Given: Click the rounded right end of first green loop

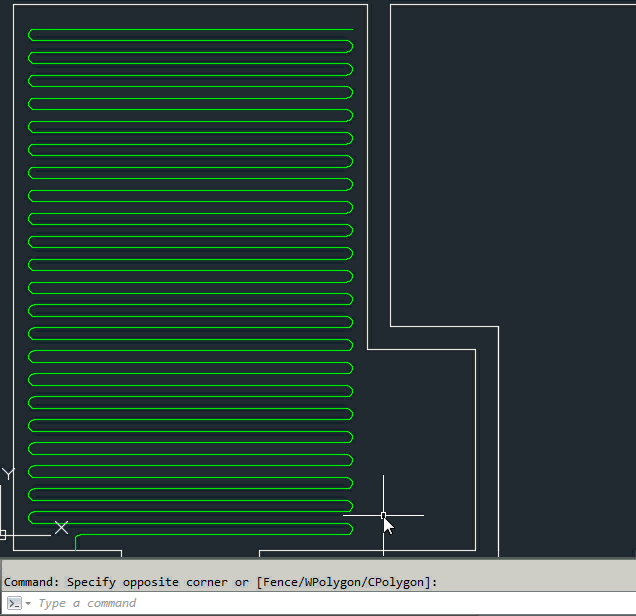Looking at the screenshot, I should coord(351,46).
